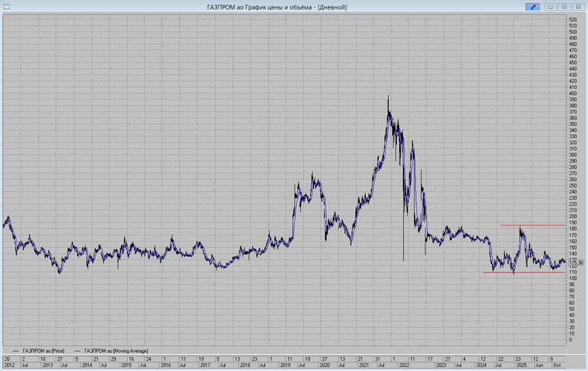The width and height of the screenshot is (588, 371).
Task: Open the chart window system menu icon
Action: coord(5,6)
